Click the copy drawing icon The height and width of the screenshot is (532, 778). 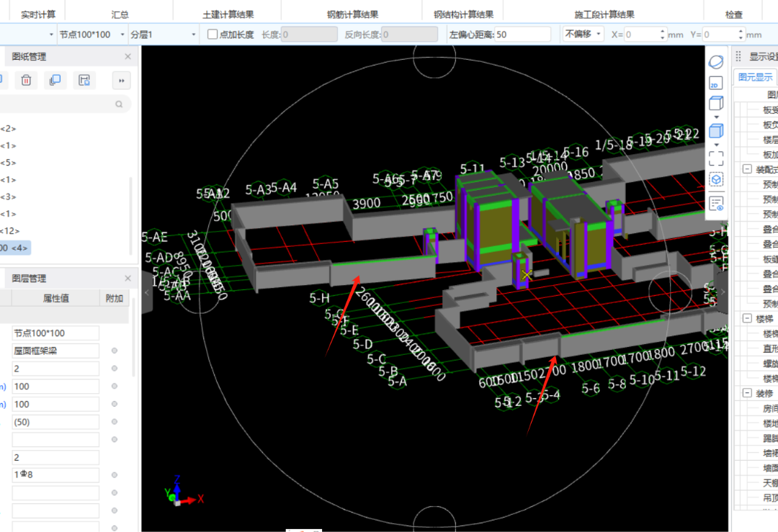click(55, 81)
